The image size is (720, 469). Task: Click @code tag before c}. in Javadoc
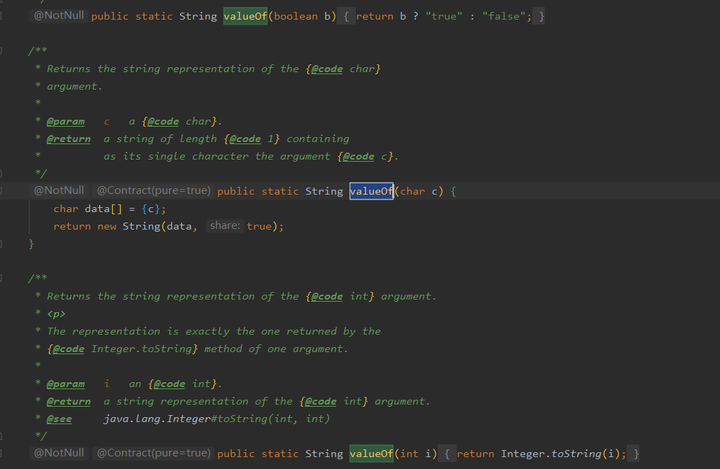coord(359,156)
